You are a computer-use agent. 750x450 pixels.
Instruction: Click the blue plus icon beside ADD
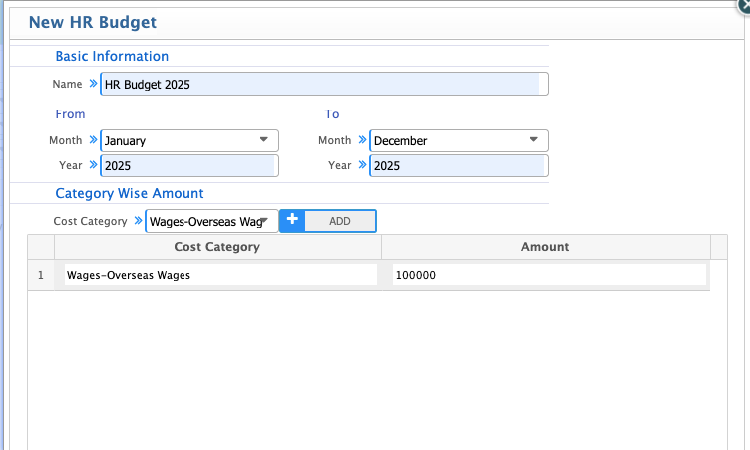(292, 220)
